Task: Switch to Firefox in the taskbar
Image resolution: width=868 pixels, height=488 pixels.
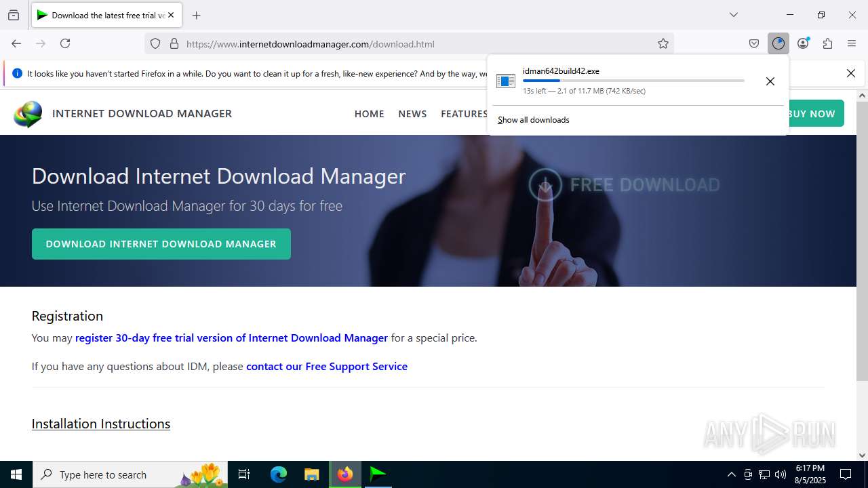Action: 345,474
